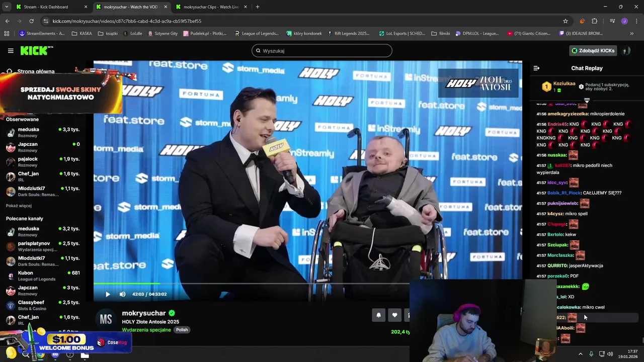Open the Windows taskbar search icon
The width and height of the screenshot is (644, 362).
(26, 354)
